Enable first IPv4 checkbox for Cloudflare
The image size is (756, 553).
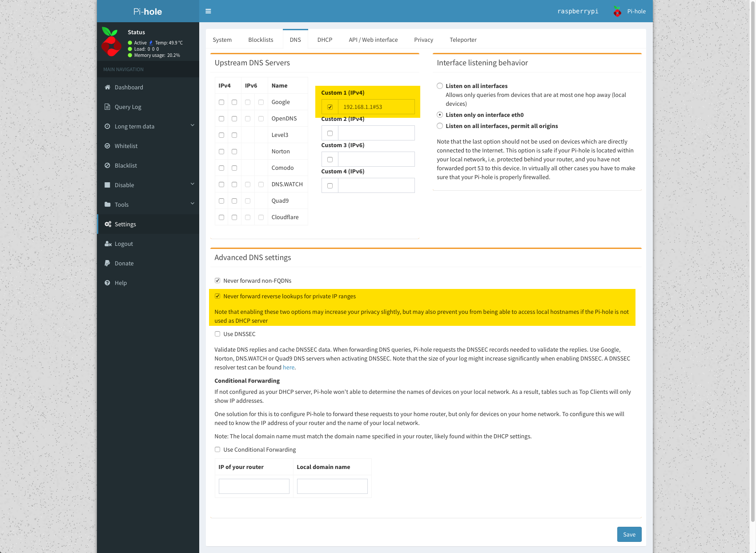pos(221,217)
